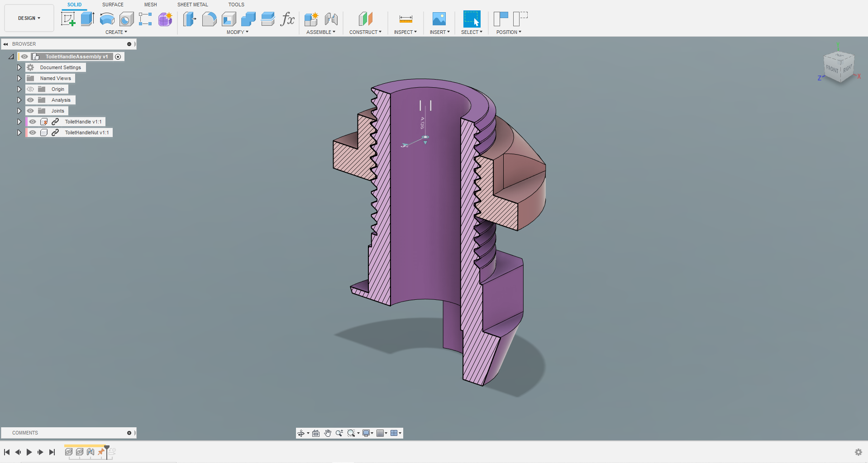This screenshot has width=868, height=463.
Task: Click the Fillet tool icon
Action: 209,19
